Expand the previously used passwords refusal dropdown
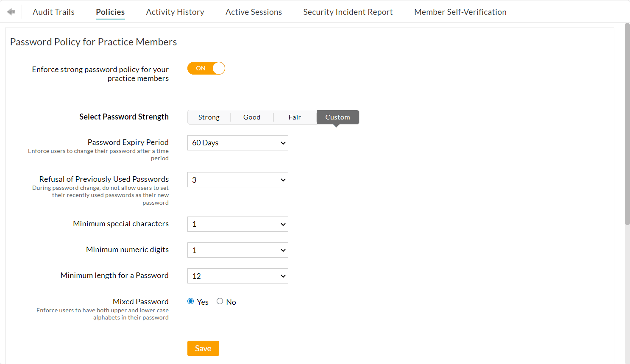 pyautogui.click(x=237, y=180)
